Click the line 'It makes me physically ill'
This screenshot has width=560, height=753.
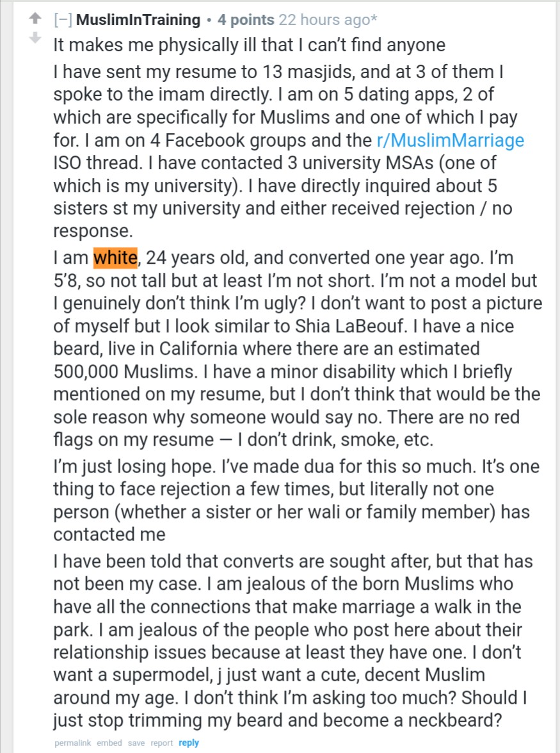[x=249, y=45]
